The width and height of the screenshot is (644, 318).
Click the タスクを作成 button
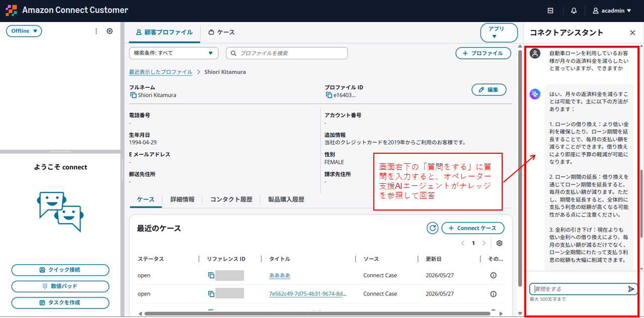60,303
